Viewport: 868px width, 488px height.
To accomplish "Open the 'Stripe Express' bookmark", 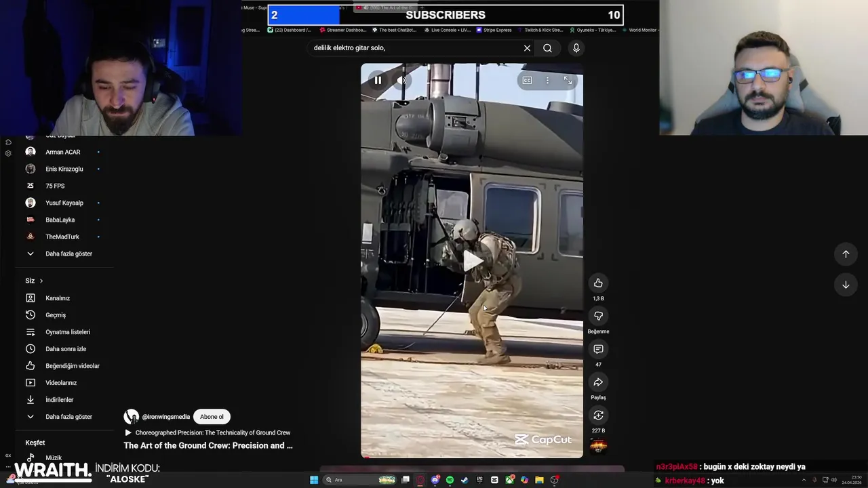I will [494, 30].
